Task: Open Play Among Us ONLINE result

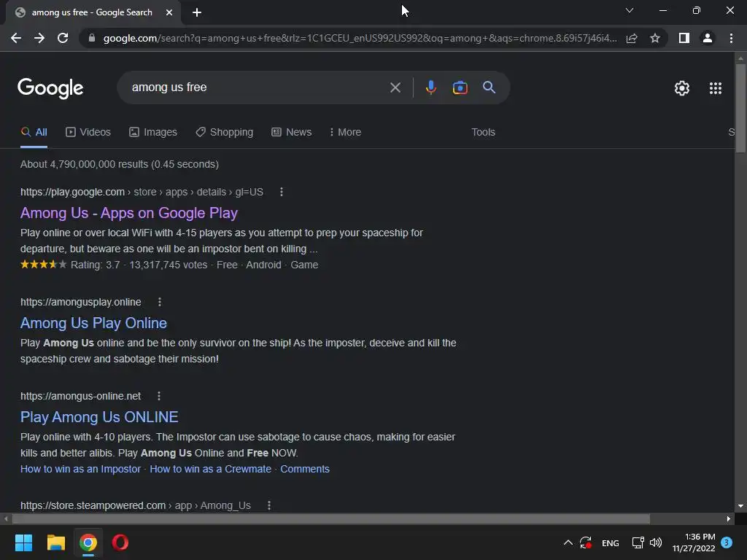Action: click(x=99, y=417)
